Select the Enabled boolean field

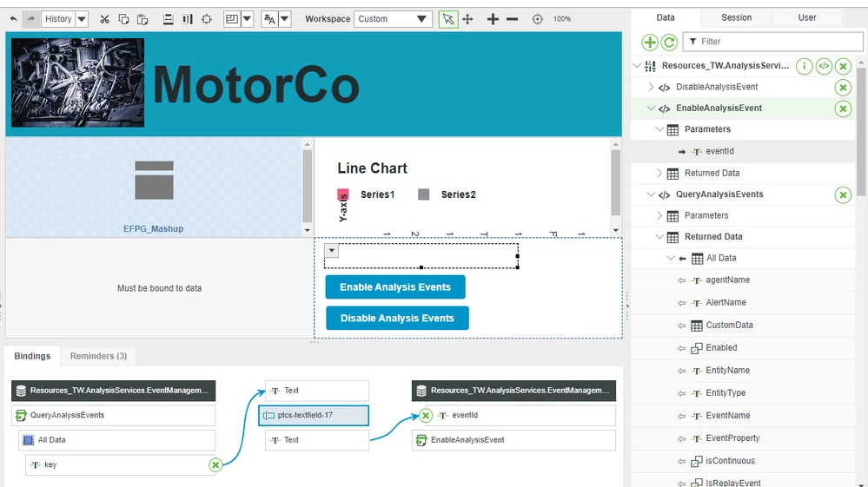coord(744,348)
